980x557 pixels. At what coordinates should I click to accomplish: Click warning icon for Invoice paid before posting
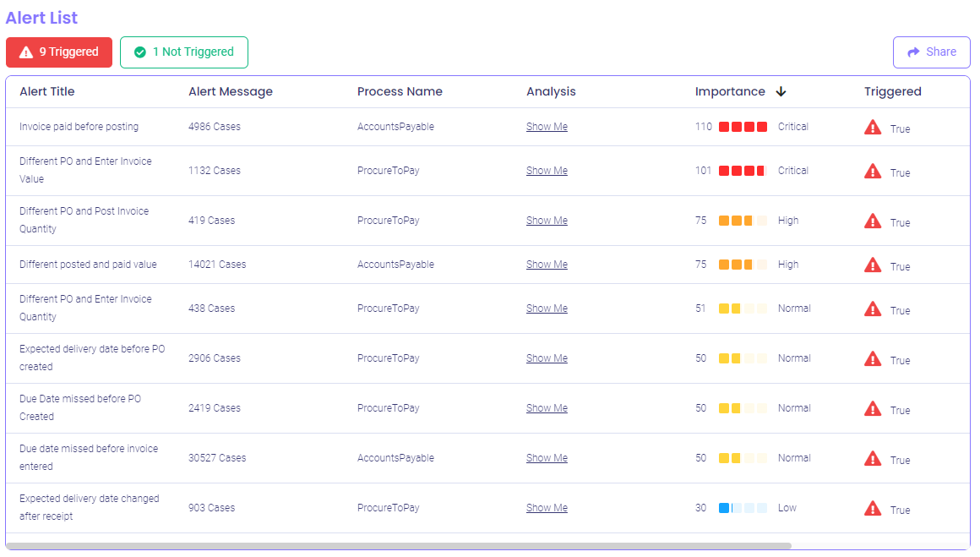[873, 128]
